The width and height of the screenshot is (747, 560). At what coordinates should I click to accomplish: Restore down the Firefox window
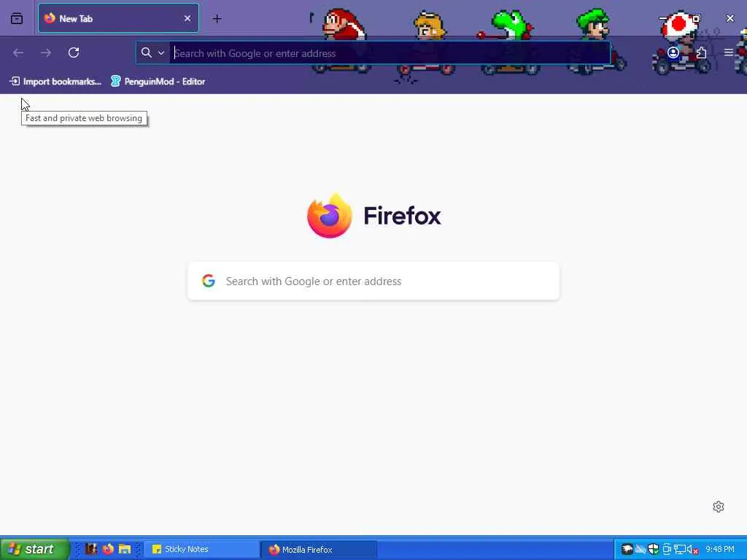(697, 18)
